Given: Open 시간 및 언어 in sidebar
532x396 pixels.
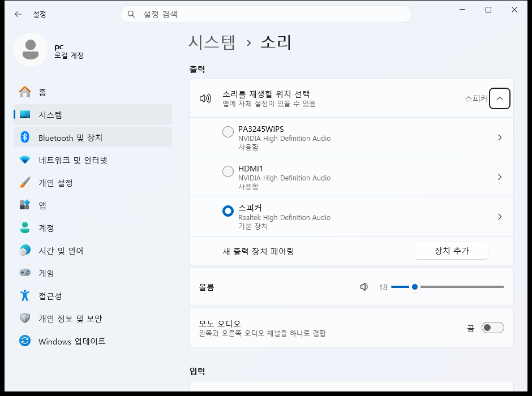Looking at the screenshot, I should tap(93, 251).
